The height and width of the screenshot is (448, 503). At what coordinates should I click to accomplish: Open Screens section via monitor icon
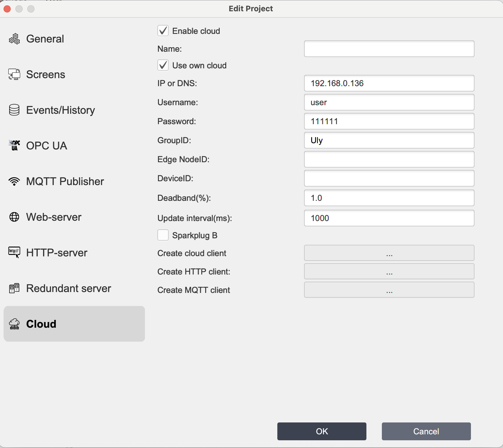coord(14,75)
